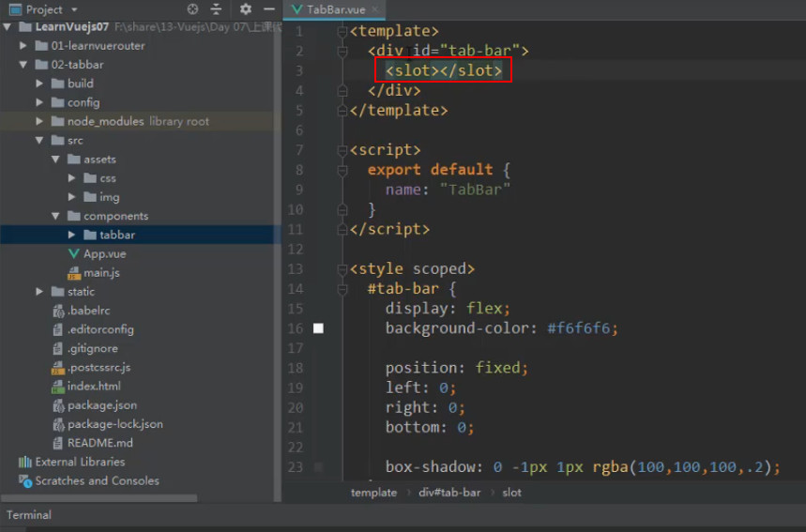Hide the Project panel with minus icon
Image resolution: width=806 pixels, height=532 pixels.
[x=269, y=9]
